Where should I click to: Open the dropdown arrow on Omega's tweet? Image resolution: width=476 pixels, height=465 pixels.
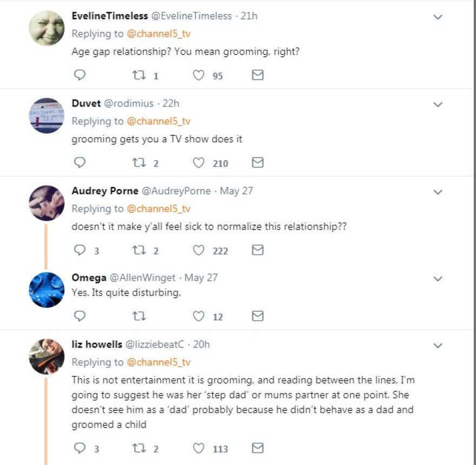pyautogui.click(x=438, y=279)
